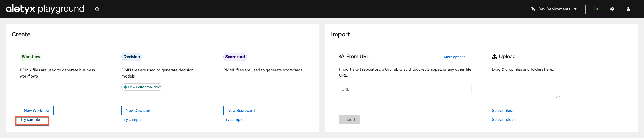The height and width of the screenshot is (138, 644).
Task: Open More options for URL import
Action: (x=456, y=57)
